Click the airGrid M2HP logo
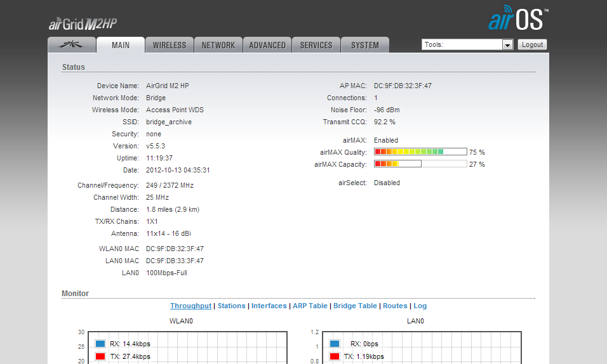 [83, 24]
